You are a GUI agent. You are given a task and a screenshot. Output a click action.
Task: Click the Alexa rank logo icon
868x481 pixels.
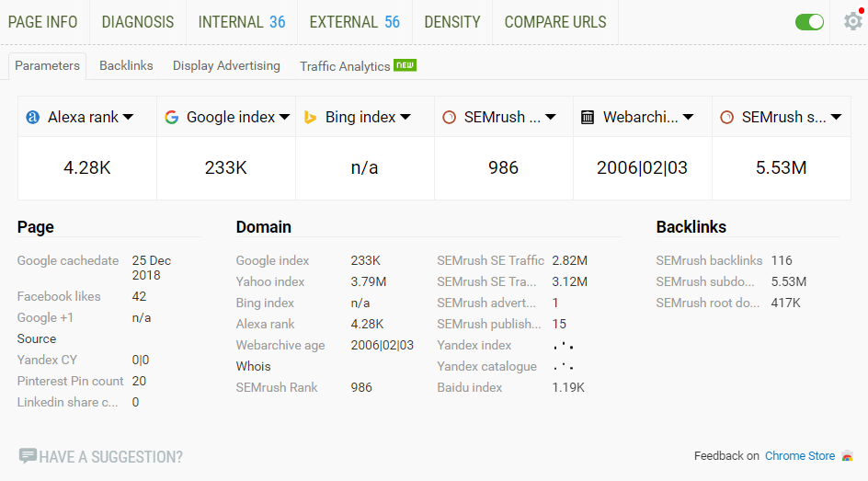point(33,117)
